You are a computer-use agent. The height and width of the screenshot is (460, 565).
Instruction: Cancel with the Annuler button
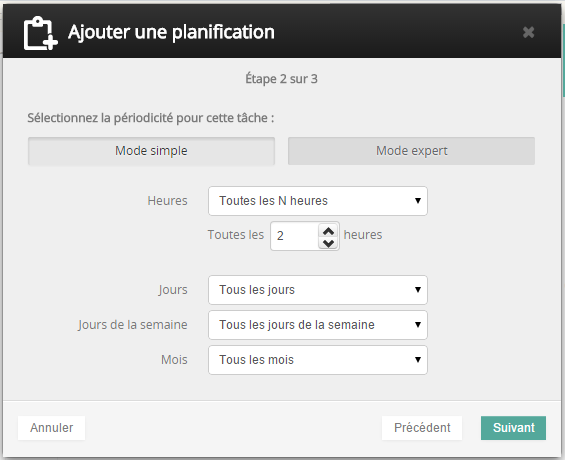click(52, 428)
